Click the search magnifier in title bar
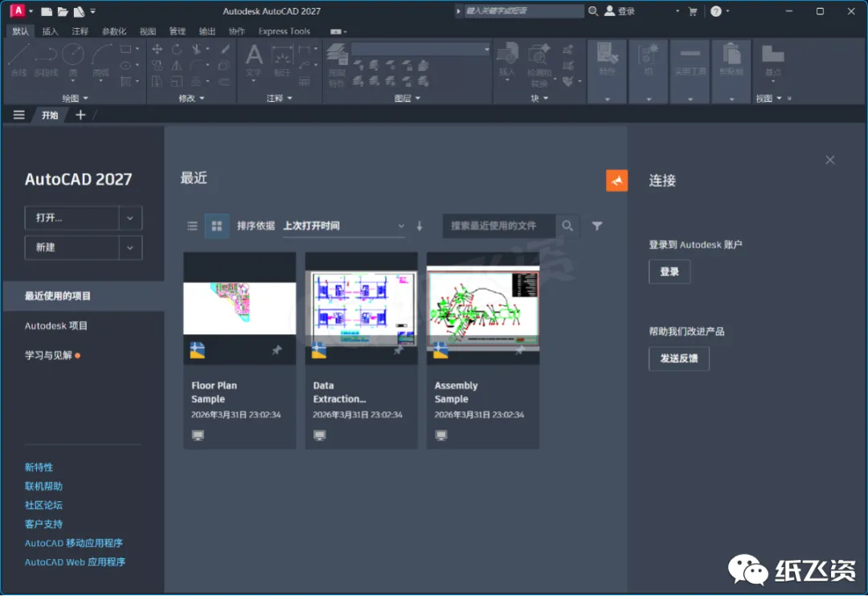Screen dimensions: 868x596 pyautogui.click(x=593, y=11)
